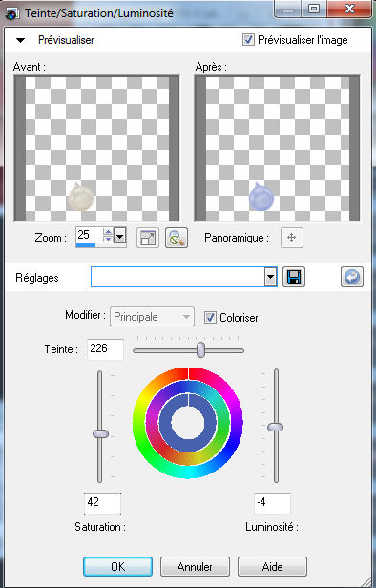Click the Luminosité vertical slider handle

pyautogui.click(x=275, y=427)
